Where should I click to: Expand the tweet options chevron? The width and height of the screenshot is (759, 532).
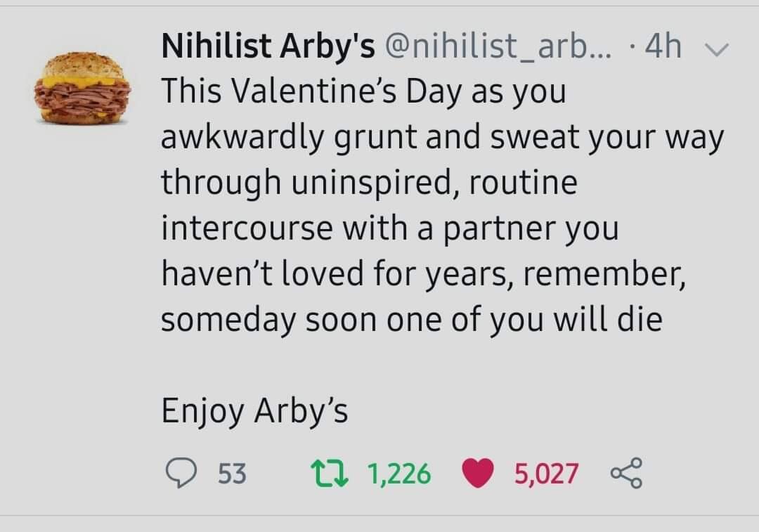[715, 48]
